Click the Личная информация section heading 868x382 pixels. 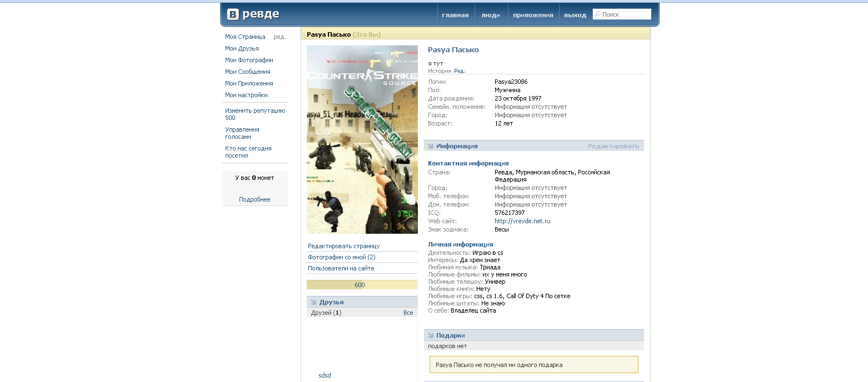pyautogui.click(x=460, y=244)
